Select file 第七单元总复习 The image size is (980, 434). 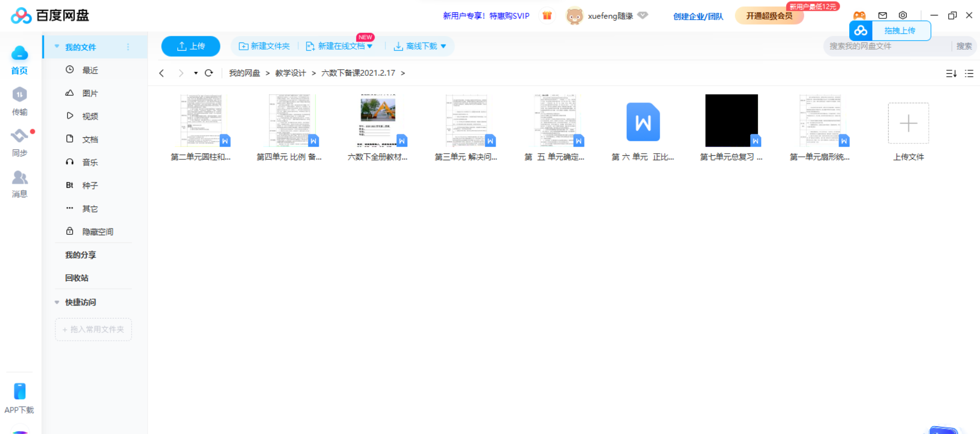(731, 128)
